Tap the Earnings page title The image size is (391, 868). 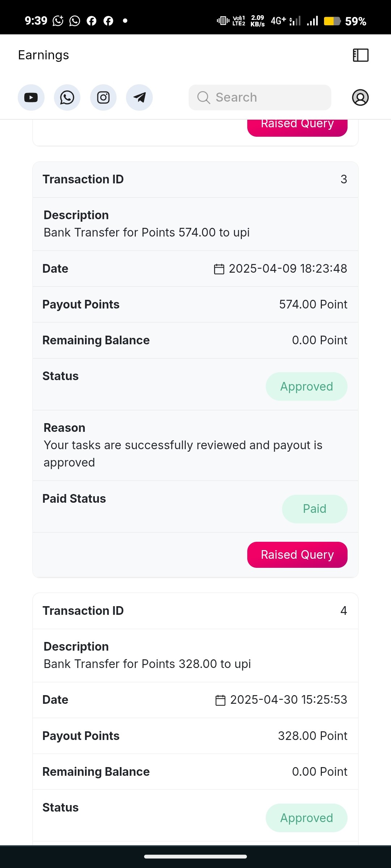tap(43, 55)
